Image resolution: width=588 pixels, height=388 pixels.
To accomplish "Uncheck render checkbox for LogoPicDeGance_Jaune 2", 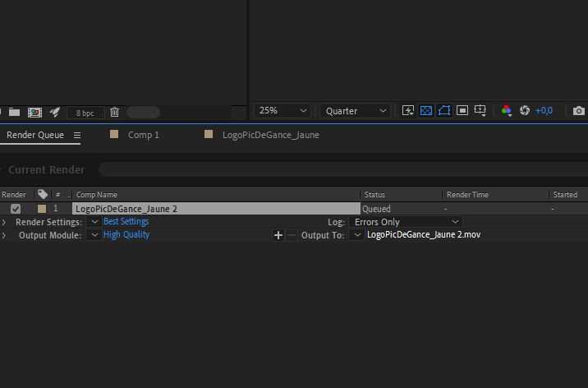I will pos(16,209).
